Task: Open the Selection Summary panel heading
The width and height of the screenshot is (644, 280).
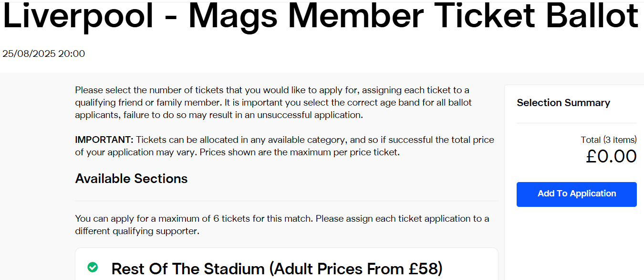Action: pyautogui.click(x=563, y=103)
